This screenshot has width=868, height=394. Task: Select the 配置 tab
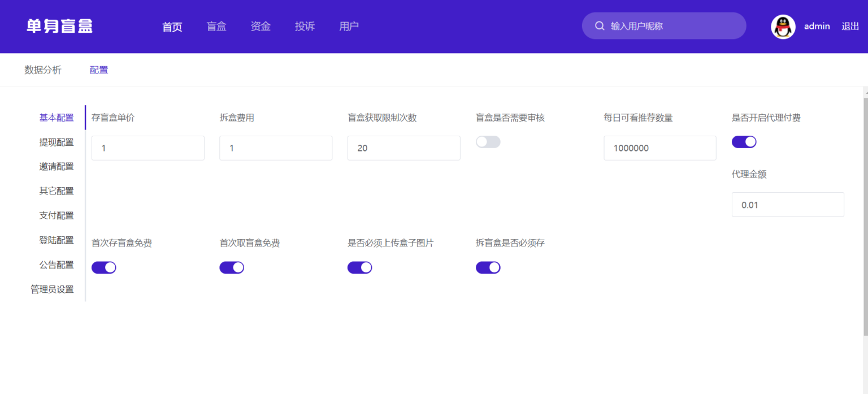click(98, 70)
